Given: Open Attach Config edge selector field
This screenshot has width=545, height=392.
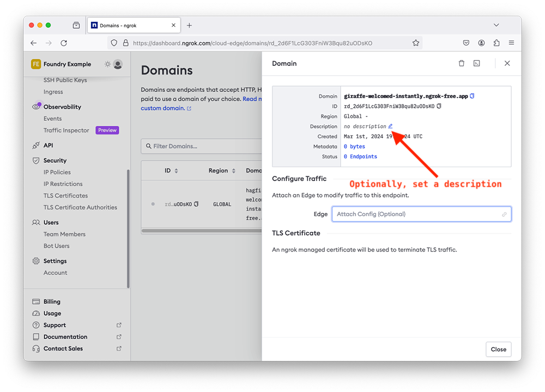Looking at the screenshot, I should coord(421,214).
